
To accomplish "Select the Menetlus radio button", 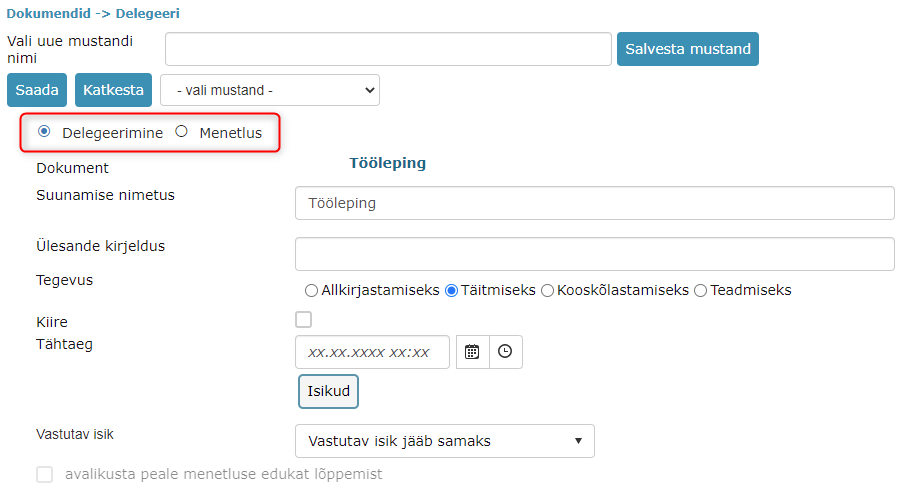I will pyautogui.click(x=181, y=132).
